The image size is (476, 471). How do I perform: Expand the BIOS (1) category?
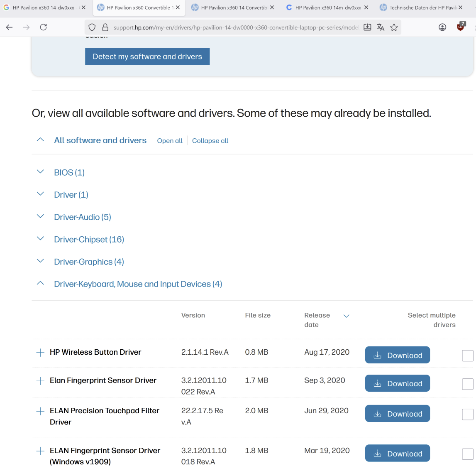click(40, 172)
